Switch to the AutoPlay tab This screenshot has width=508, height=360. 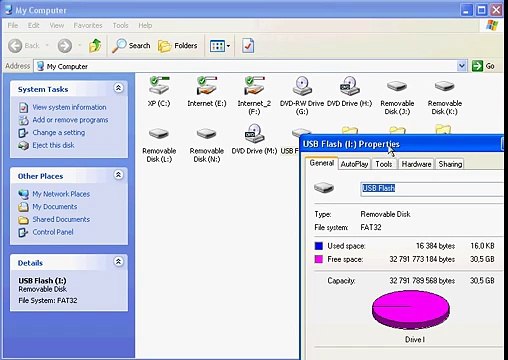(354, 164)
